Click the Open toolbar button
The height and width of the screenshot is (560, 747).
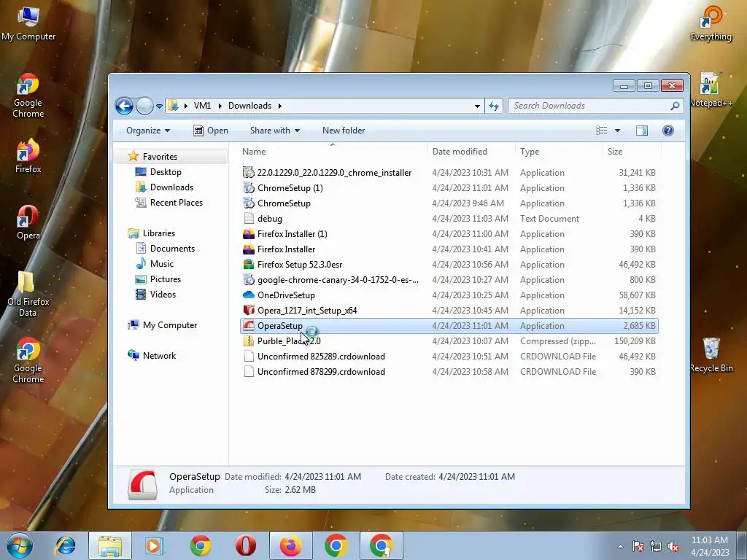pos(211,131)
